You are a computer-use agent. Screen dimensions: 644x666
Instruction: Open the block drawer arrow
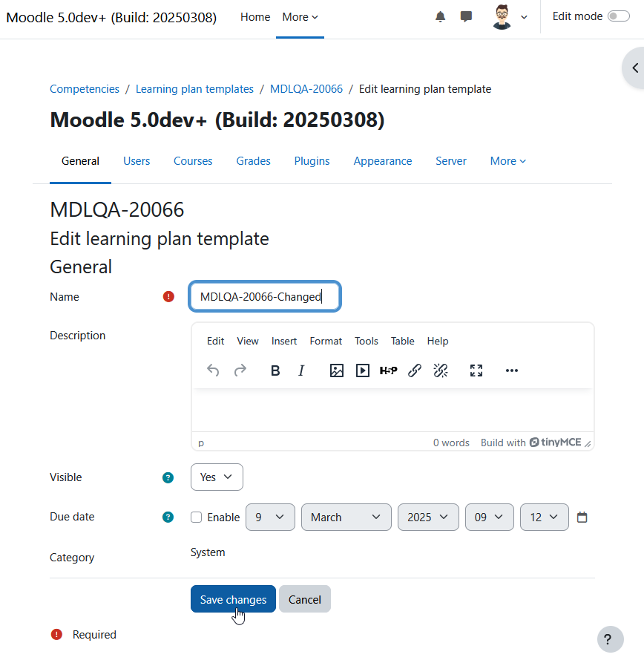(x=635, y=68)
